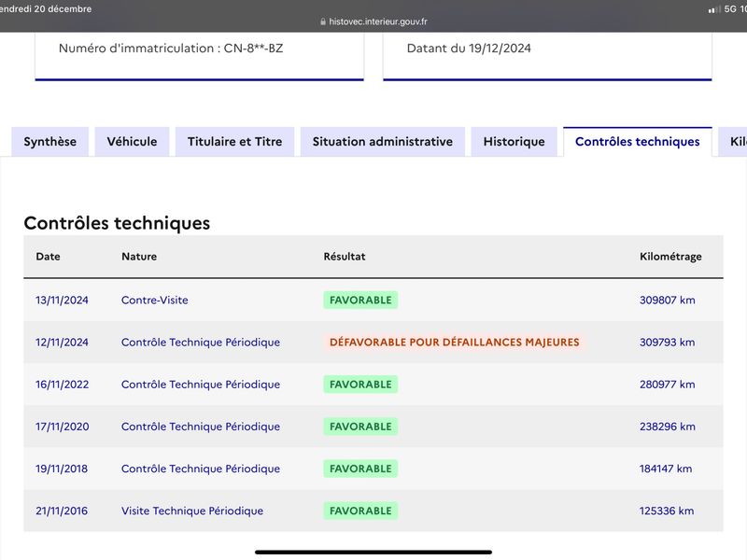The image size is (747, 560).
Task: Select the 309793 km value
Action: pyautogui.click(x=667, y=342)
